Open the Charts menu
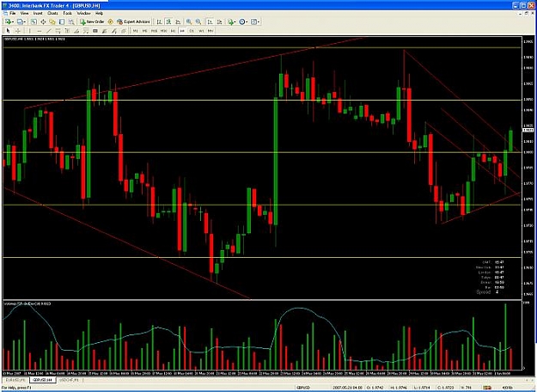The width and height of the screenshot is (537, 392). 52,13
